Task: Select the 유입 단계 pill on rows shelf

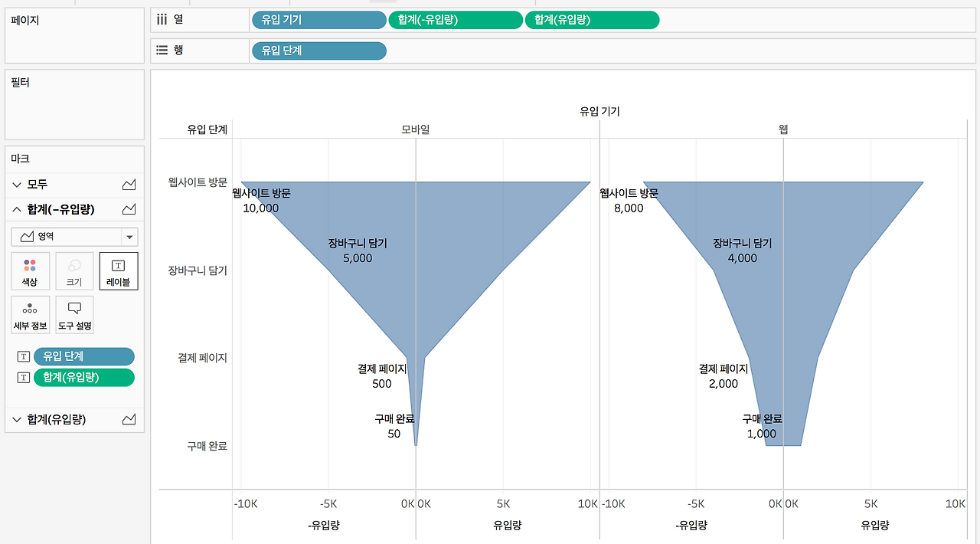Action: 319,51
